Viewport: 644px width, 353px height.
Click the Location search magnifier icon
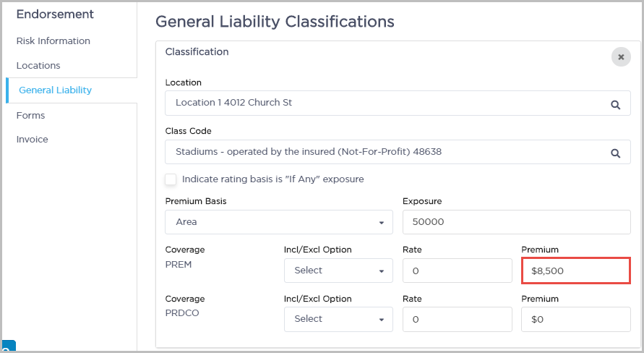point(616,104)
